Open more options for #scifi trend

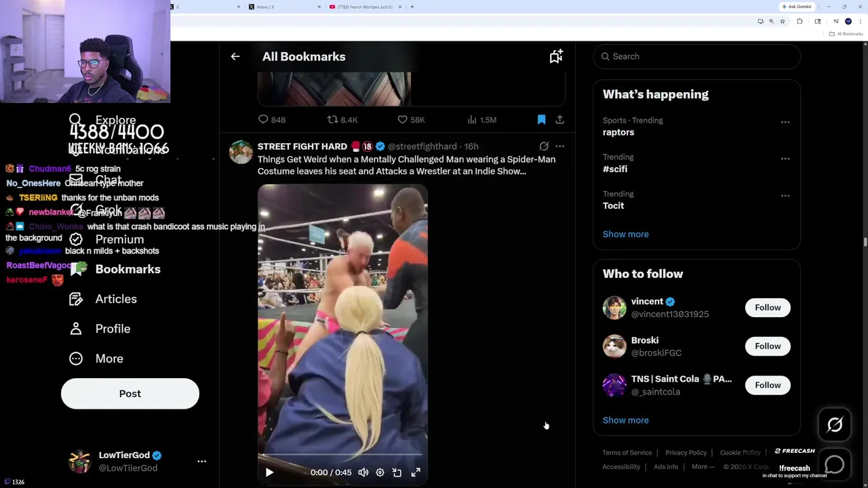pyautogui.click(x=785, y=159)
